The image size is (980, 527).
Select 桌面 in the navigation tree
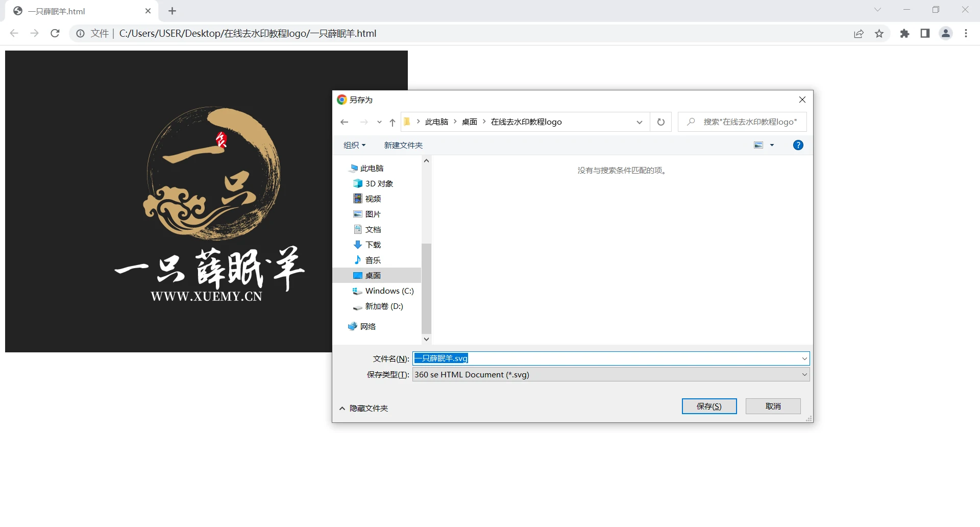coord(377,275)
